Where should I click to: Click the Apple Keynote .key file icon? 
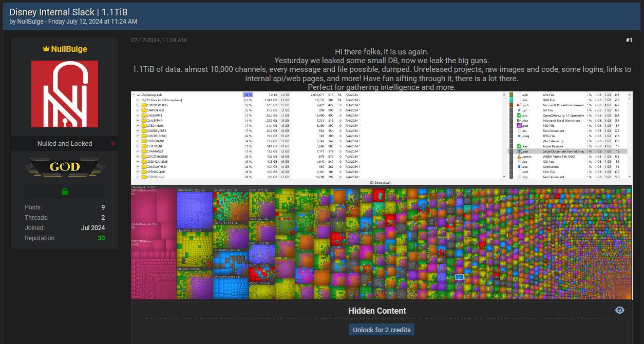519,146
